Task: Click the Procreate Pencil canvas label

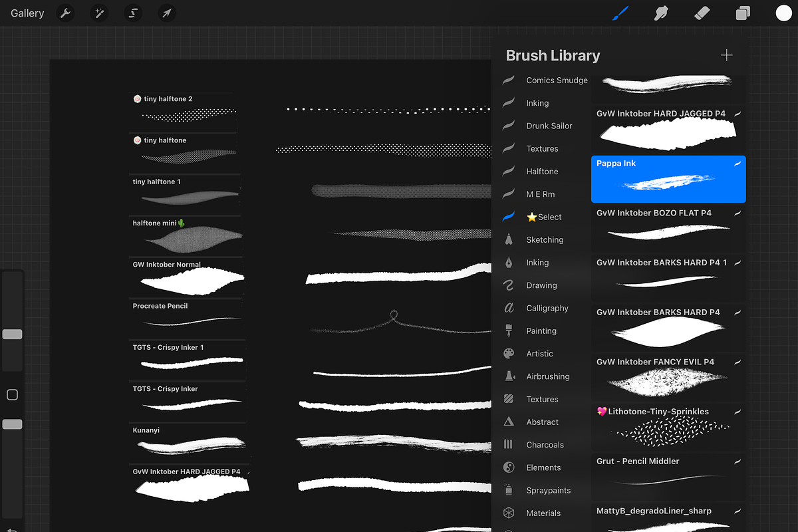Action: coord(160,306)
